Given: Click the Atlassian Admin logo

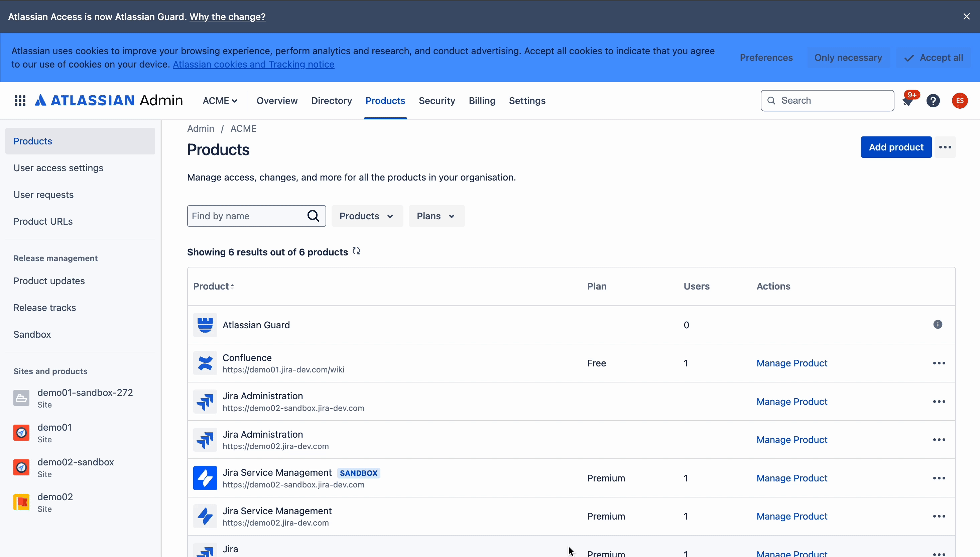Looking at the screenshot, I should pos(109,101).
